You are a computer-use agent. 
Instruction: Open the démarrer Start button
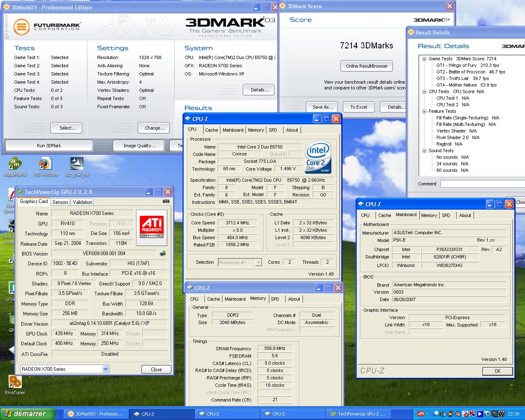[x=28, y=414]
